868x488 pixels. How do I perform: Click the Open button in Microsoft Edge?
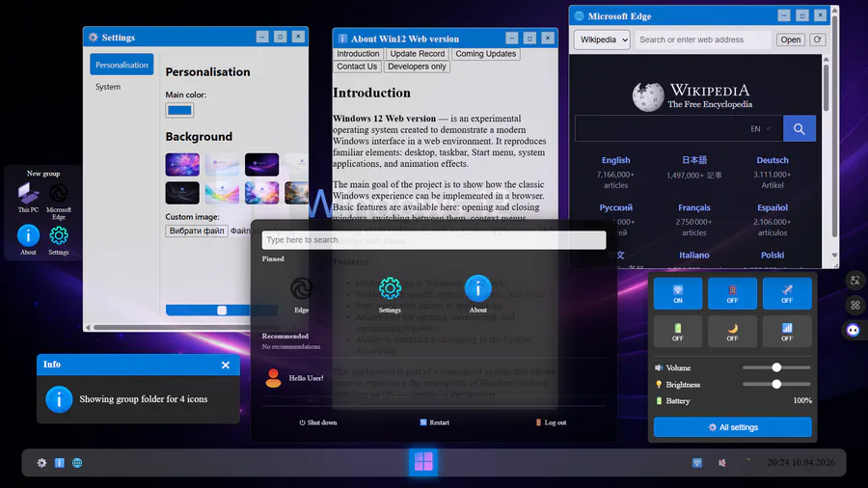tap(790, 40)
